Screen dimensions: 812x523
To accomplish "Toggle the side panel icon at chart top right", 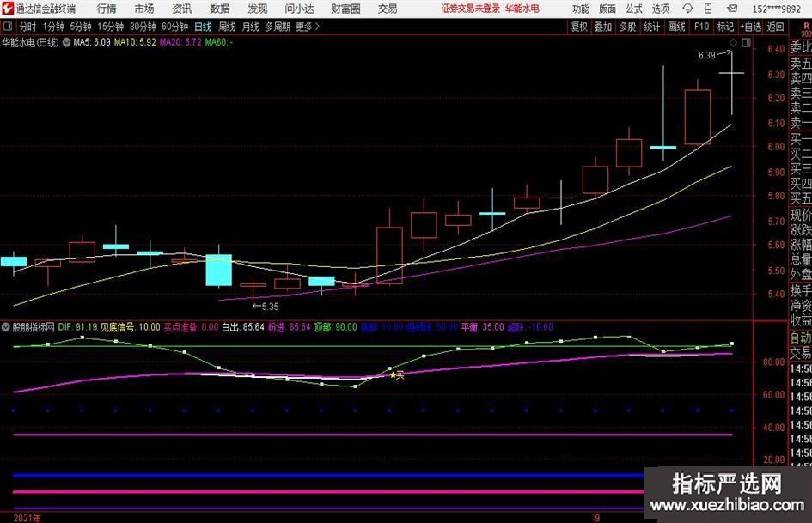I will tap(746, 42).
